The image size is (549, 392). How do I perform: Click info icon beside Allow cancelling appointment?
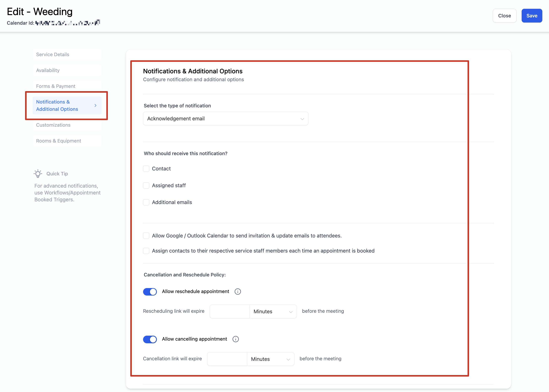(x=236, y=339)
